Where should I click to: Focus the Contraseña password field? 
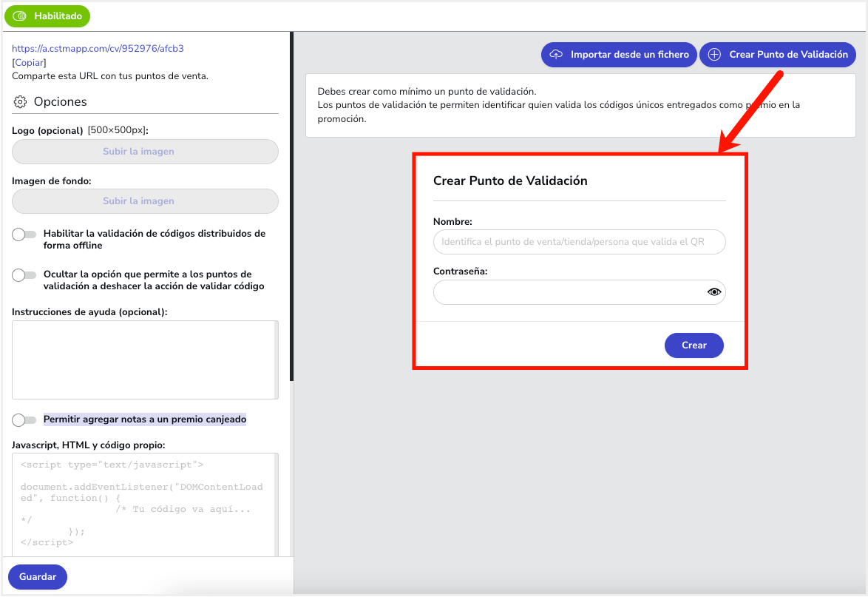click(579, 292)
